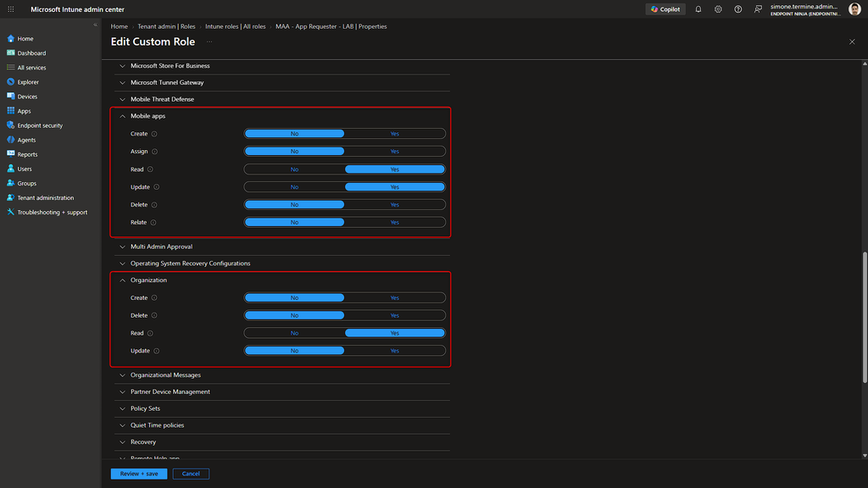Open the notifications bell
Viewport: 868px width, 488px height.
698,9
